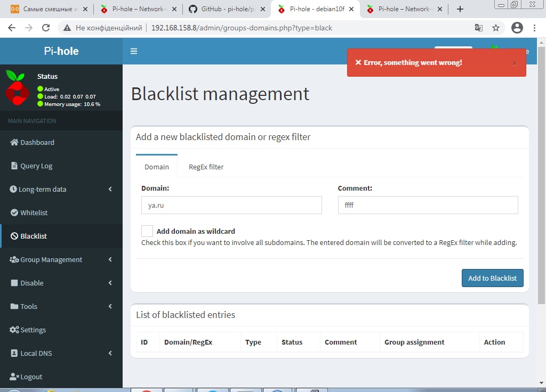Click page vertical scrollbar thumb
Image resolution: width=546 pixels, height=392 pixels.
(541, 174)
